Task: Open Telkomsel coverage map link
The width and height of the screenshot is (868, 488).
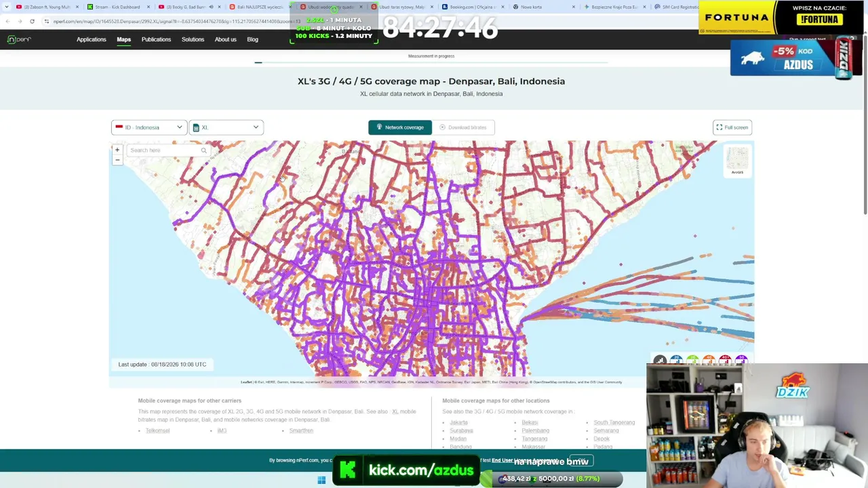Action: (x=157, y=430)
